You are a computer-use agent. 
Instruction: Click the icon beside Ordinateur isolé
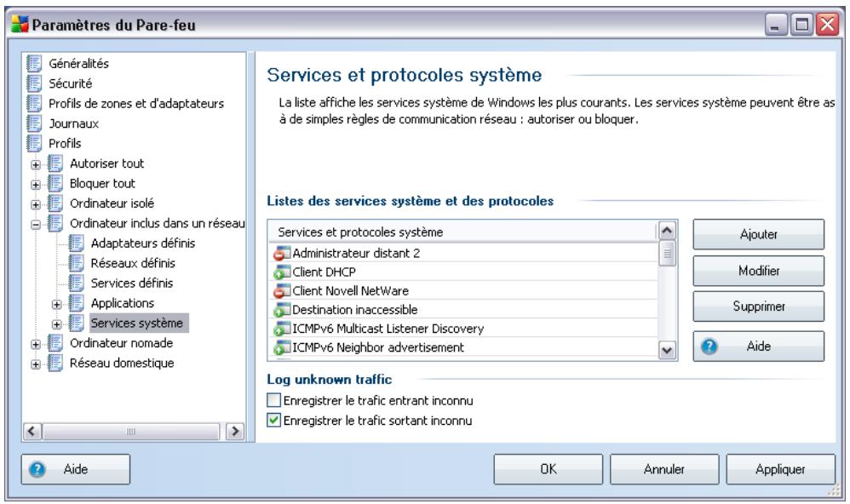(x=55, y=203)
